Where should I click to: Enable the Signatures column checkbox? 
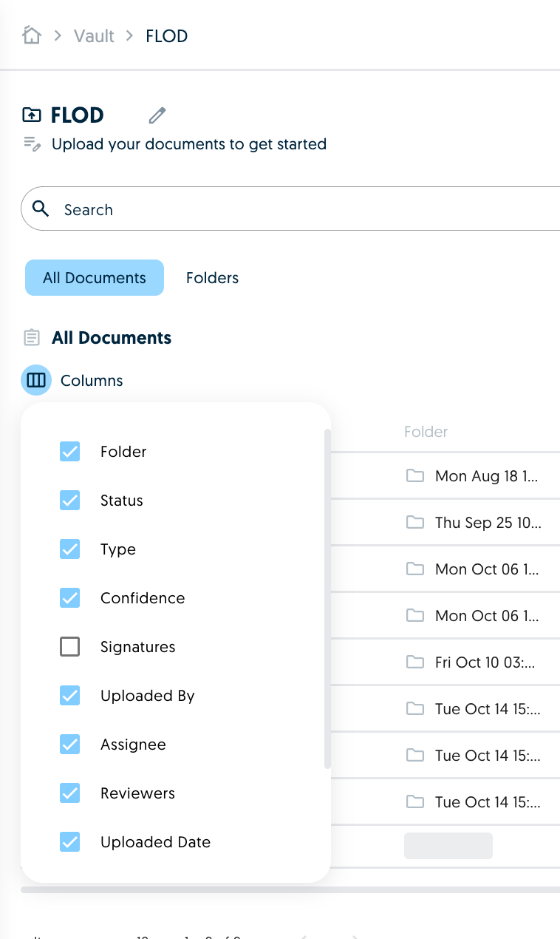click(x=69, y=647)
